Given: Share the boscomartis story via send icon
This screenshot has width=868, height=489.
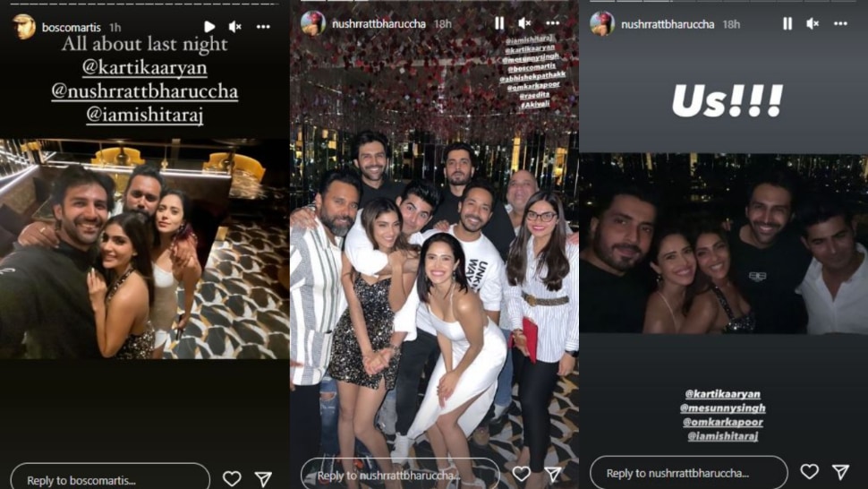Looking at the screenshot, I should (263, 478).
